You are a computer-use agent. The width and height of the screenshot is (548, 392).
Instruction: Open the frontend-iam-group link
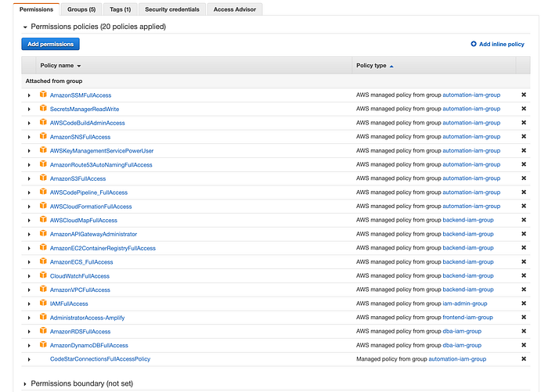coord(467,317)
